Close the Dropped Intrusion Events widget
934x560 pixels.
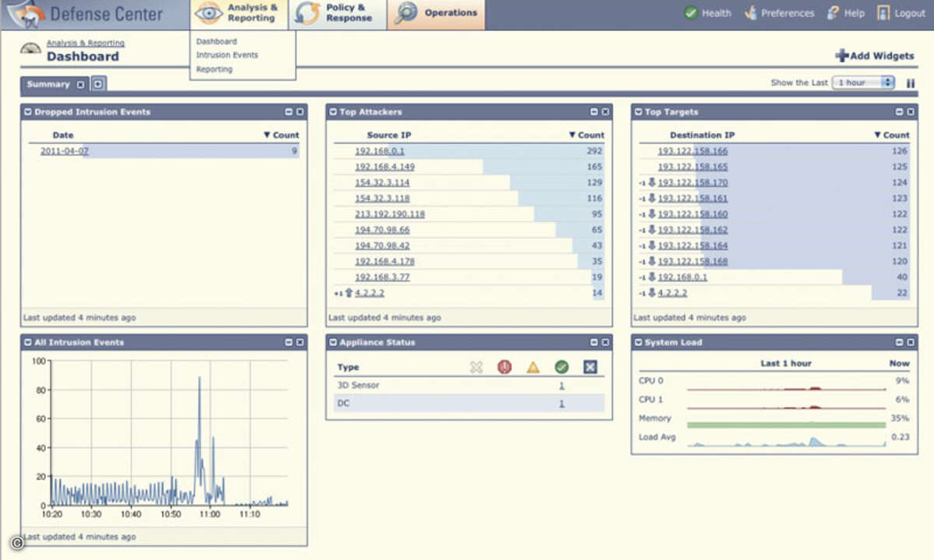(300, 112)
